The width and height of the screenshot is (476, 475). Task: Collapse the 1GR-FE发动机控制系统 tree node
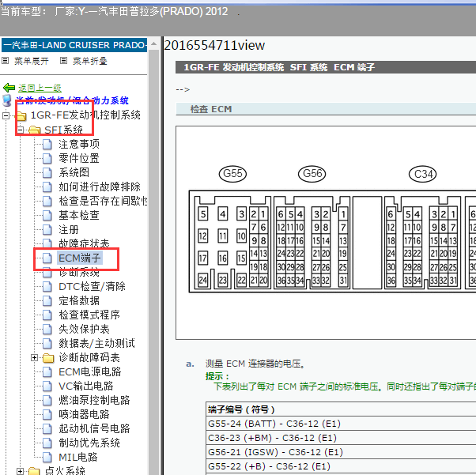(6, 115)
